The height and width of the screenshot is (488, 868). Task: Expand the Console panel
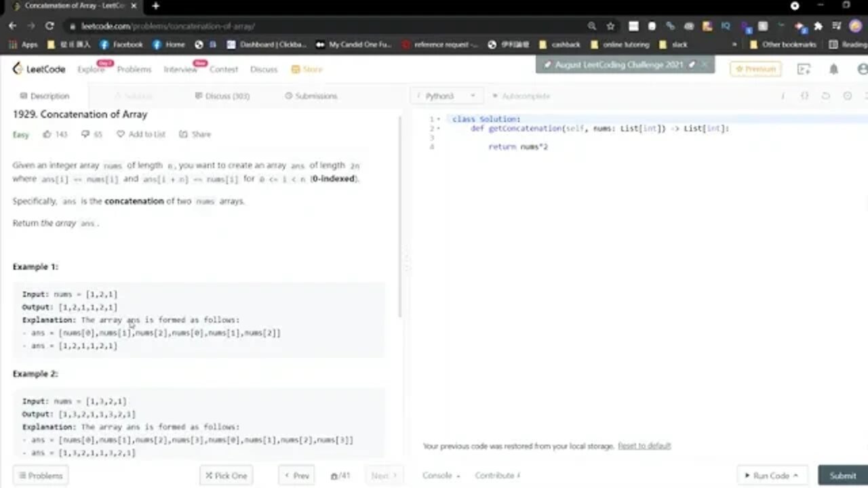(441, 475)
